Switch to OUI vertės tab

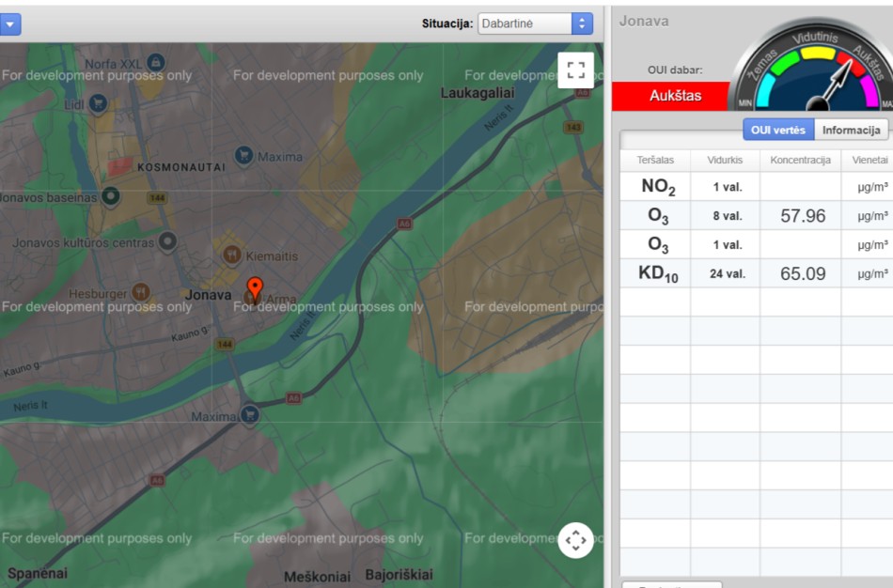click(x=777, y=130)
